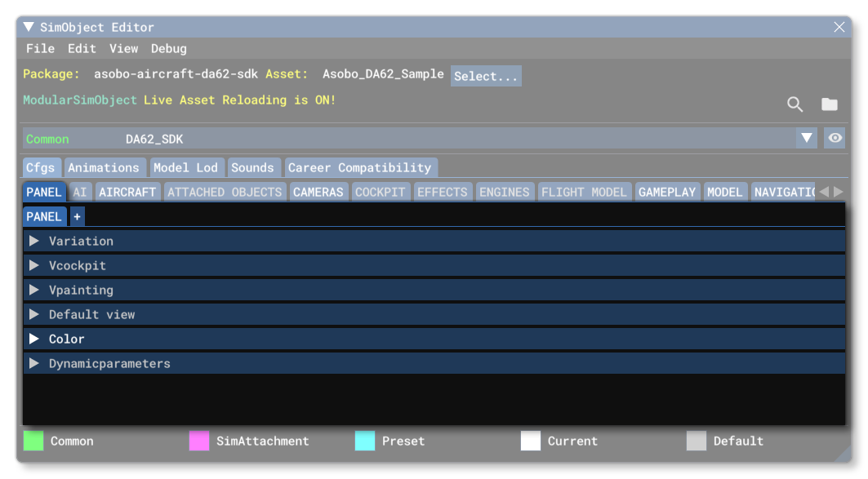Expand the Variation section
The height and width of the screenshot is (479, 868).
click(x=35, y=241)
